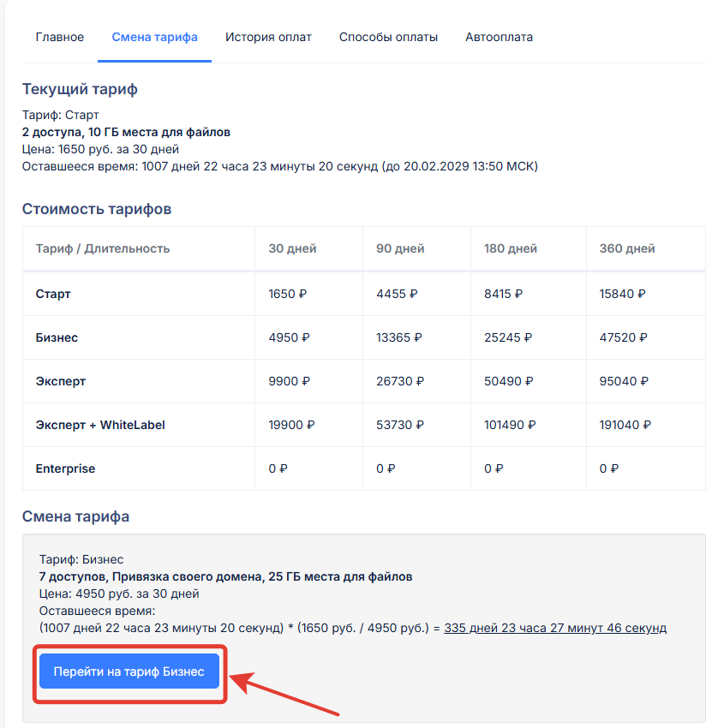
Task: Click Эксперт 50490 ₽ for 180 дней
Action: coord(509,381)
